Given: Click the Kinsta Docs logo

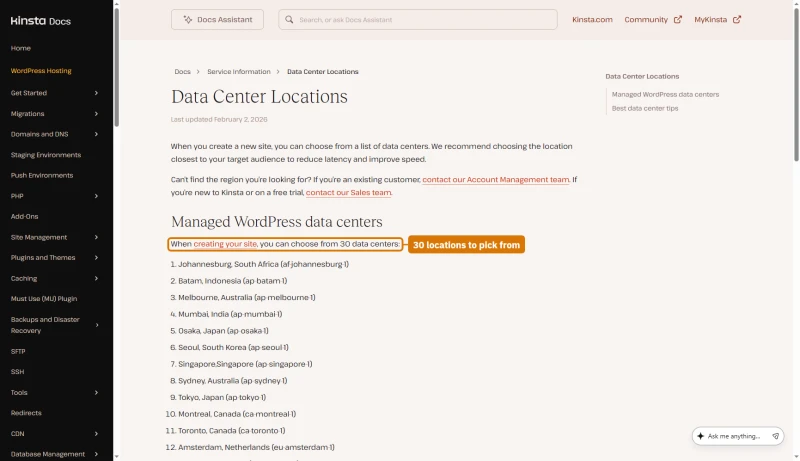Looking at the screenshot, I should coord(41,21).
